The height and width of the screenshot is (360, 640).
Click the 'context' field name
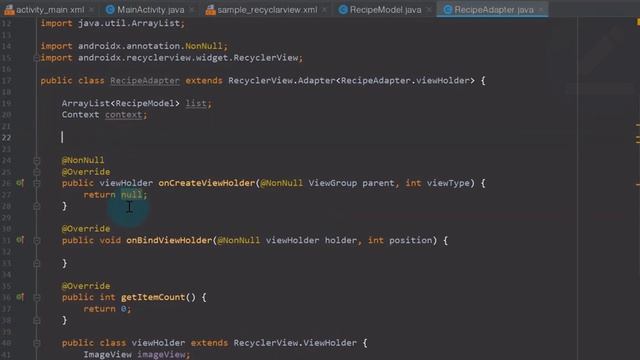pyautogui.click(x=124, y=115)
